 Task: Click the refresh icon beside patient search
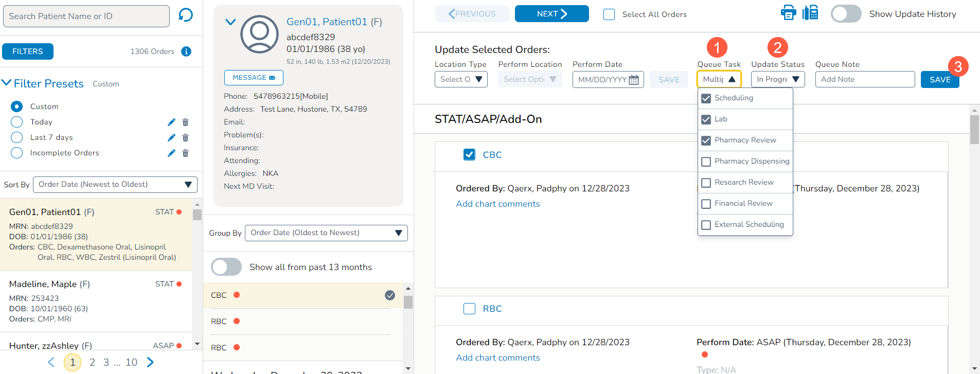[x=186, y=15]
